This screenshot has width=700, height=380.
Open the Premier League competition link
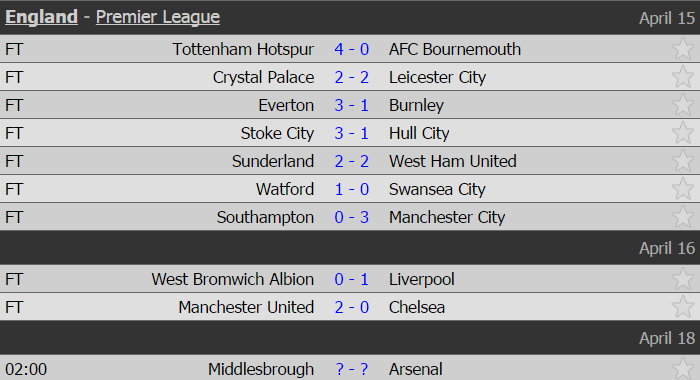(x=158, y=17)
